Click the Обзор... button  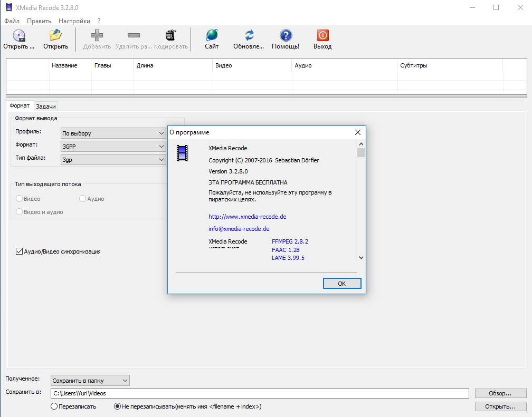point(500,393)
